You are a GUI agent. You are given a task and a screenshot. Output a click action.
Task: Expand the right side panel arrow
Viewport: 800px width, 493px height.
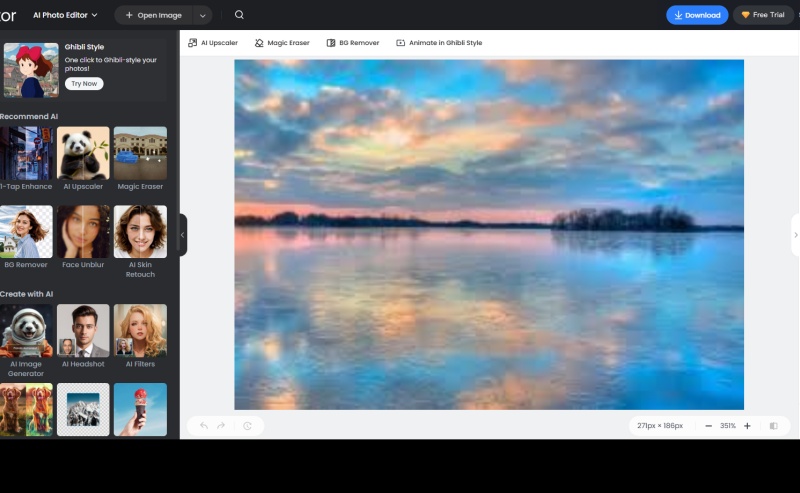795,235
